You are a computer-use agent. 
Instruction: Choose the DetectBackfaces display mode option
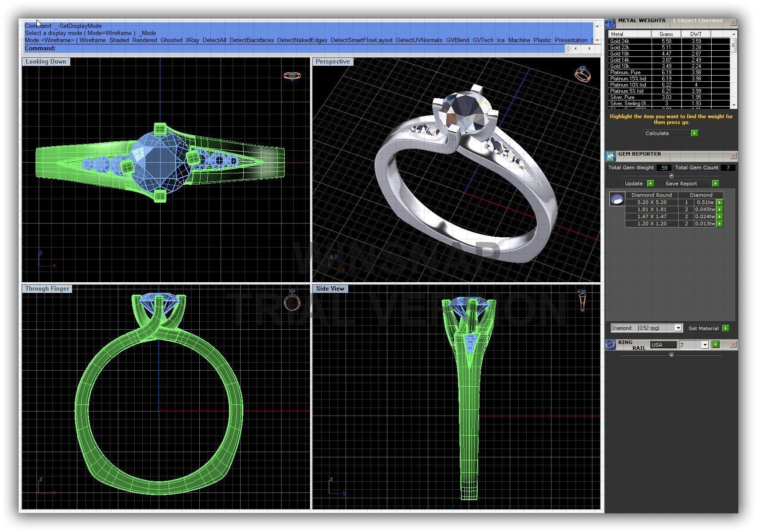pyautogui.click(x=252, y=40)
